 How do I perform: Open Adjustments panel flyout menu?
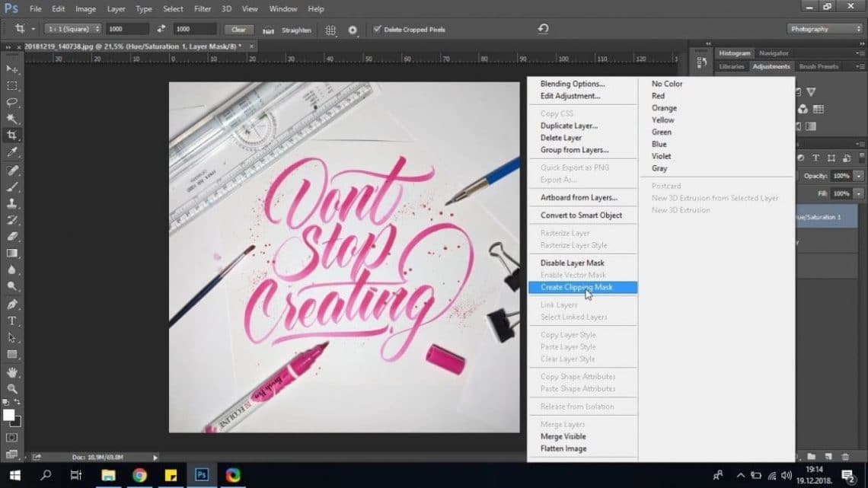coord(860,66)
